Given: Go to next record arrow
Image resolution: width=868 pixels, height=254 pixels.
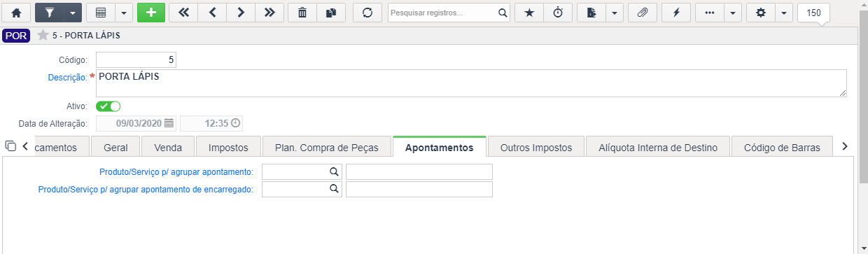Looking at the screenshot, I should [241, 13].
